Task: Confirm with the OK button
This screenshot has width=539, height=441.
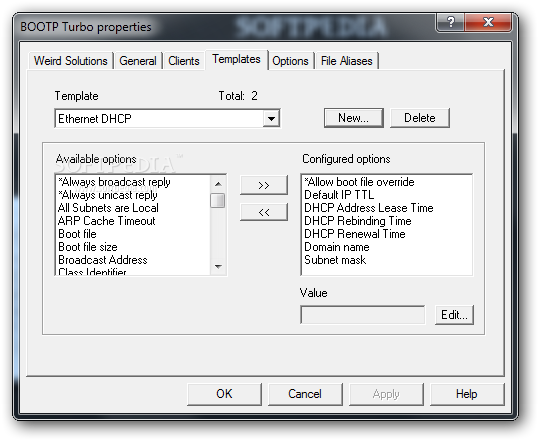Action: (x=224, y=394)
